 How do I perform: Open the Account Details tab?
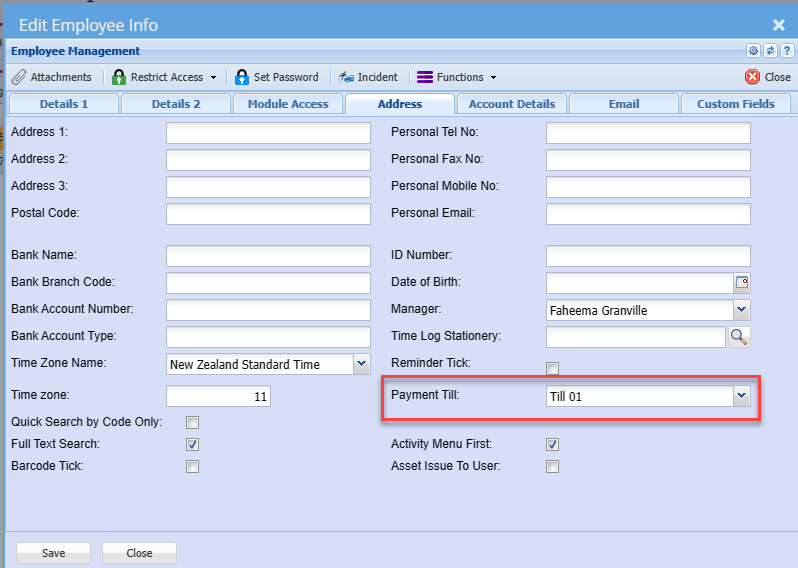coord(512,104)
